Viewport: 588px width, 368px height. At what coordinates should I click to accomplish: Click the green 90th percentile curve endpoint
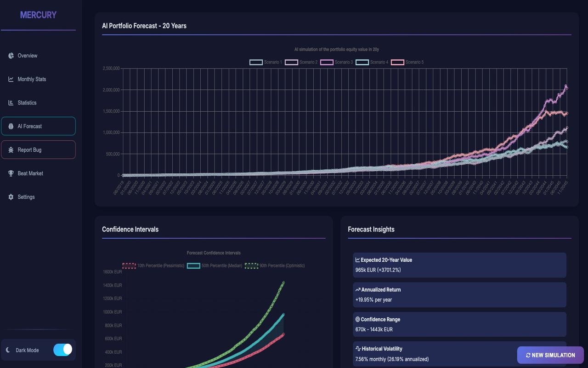(x=283, y=282)
